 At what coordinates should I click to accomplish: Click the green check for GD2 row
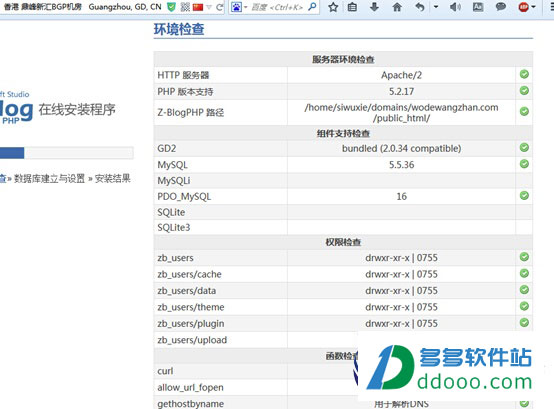tap(524, 148)
